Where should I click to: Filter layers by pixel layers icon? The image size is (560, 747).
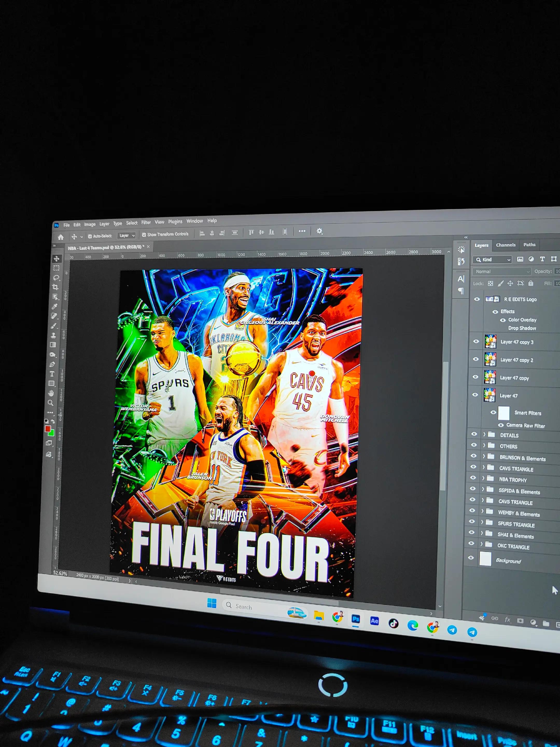pyautogui.click(x=520, y=259)
